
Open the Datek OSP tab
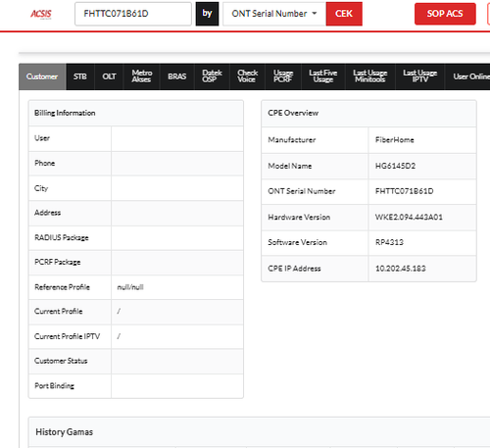212,76
